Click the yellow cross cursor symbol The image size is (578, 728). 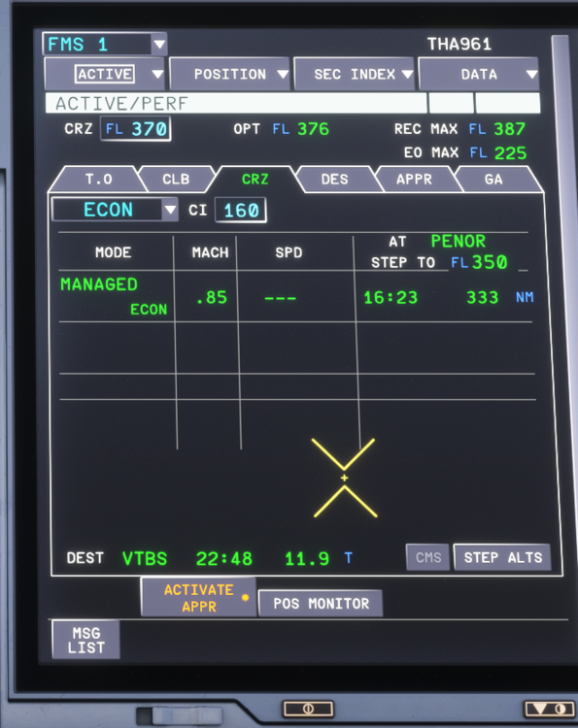click(x=344, y=478)
